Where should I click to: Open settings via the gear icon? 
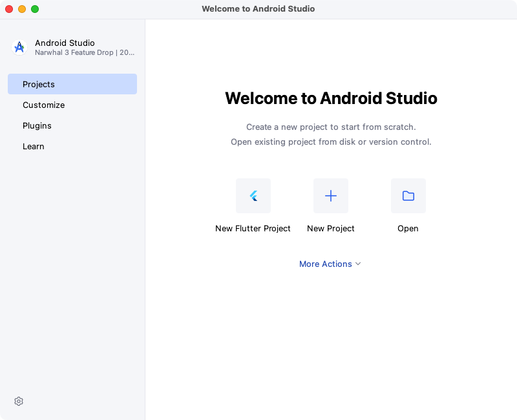point(19,401)
